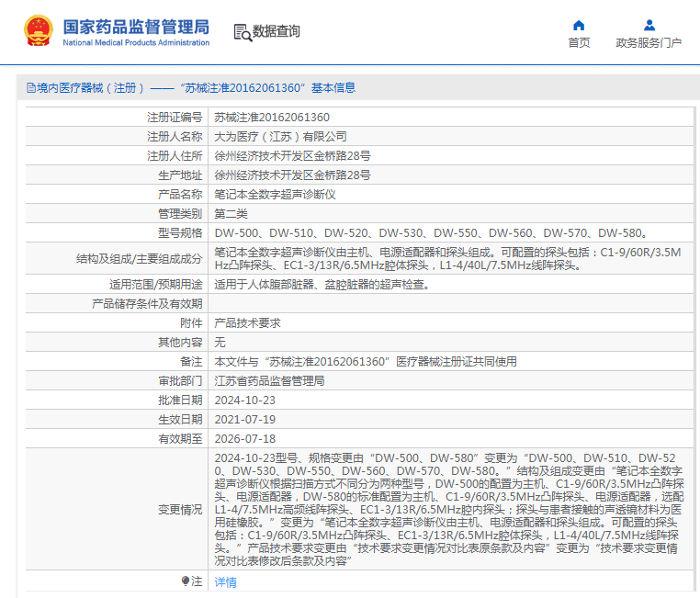The height and width of the screenshot is (598, 700).
Task: Click the 国家药品监督管理局 site title
Action: tap(136, 26)
